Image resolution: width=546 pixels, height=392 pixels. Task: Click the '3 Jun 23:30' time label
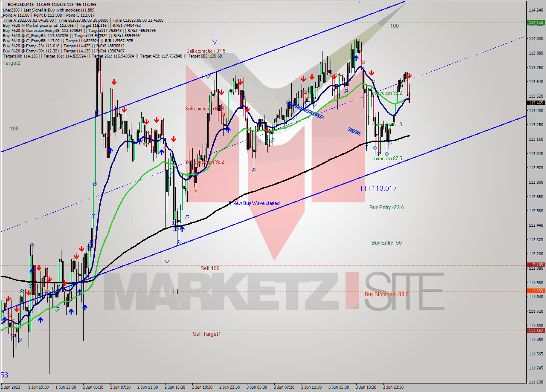tap(393, 387)
